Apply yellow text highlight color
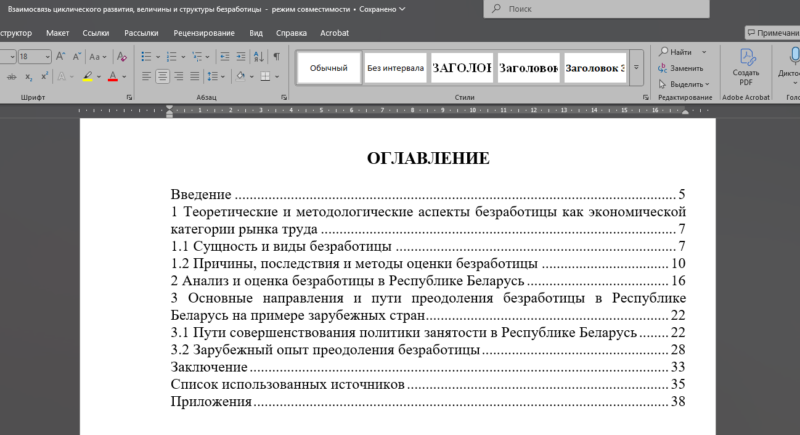 point(88,76)
